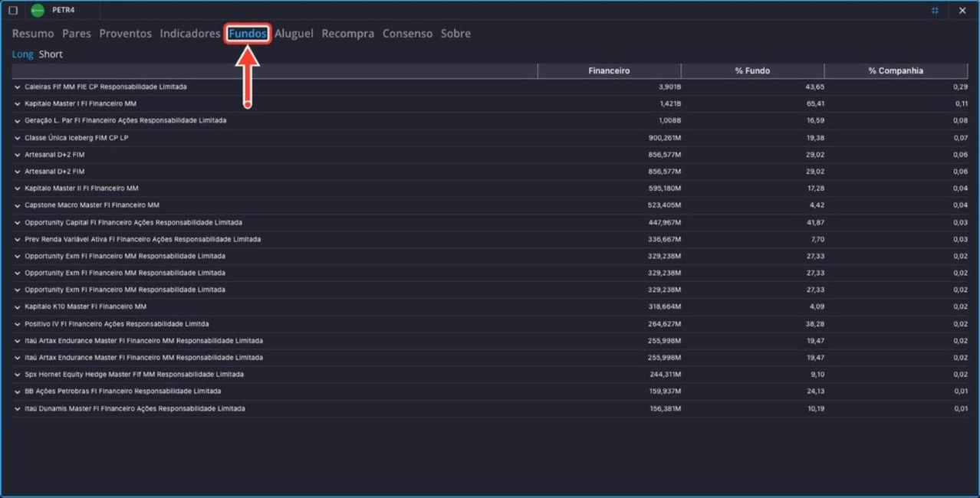Click the green Petrobras logo icon
Viewport: 980px width, 498px height.
37,11
